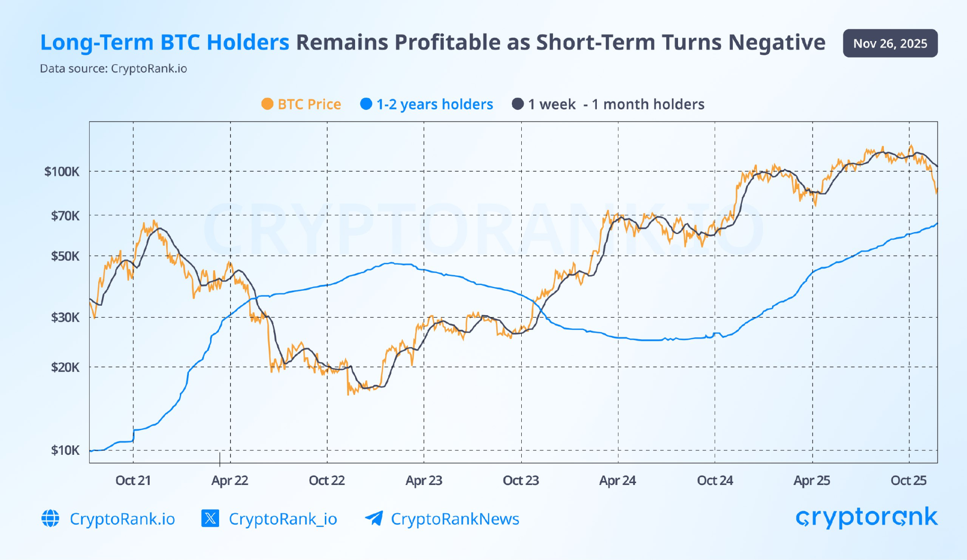Toggle the 1 week - 1 month holders label
The image size is (967, 560).
(x=616, y=104)
